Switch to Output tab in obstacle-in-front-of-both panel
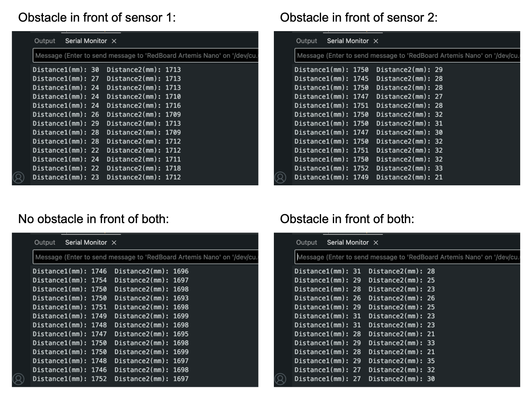532x399 pixels. (x=307, y=243)
